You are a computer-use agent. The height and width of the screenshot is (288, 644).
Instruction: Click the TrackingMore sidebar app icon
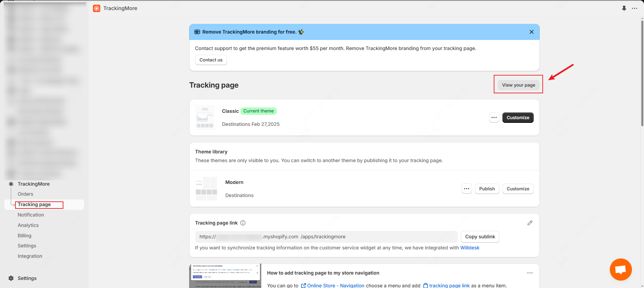11,184
